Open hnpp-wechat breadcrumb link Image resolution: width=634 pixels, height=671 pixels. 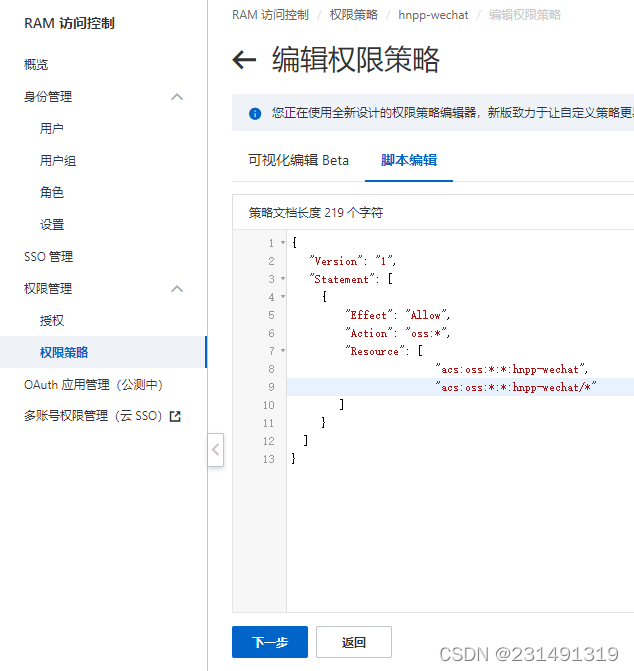click(433, 15)
